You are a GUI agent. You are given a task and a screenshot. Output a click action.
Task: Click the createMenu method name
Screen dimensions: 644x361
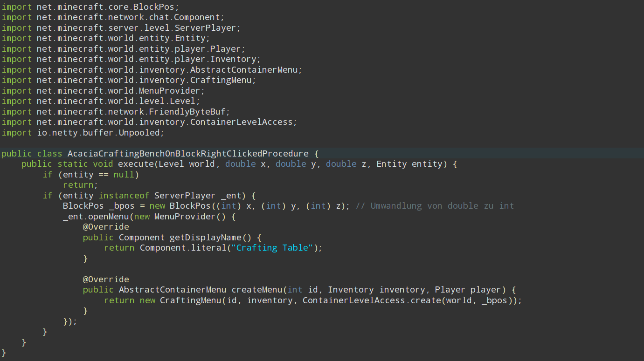256,290
